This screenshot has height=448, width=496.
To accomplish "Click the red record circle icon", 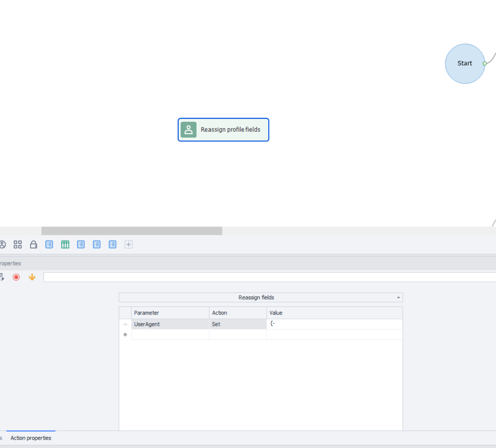I will coord(16,277).
